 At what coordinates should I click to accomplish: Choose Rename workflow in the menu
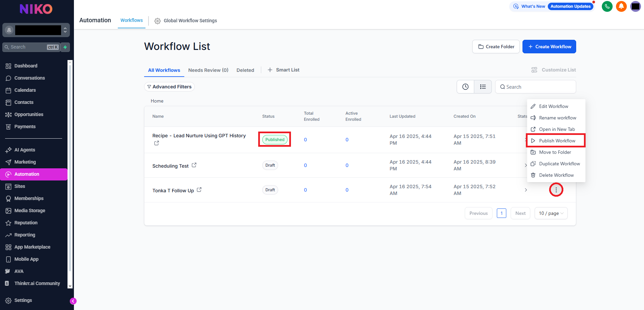(556, 118)
